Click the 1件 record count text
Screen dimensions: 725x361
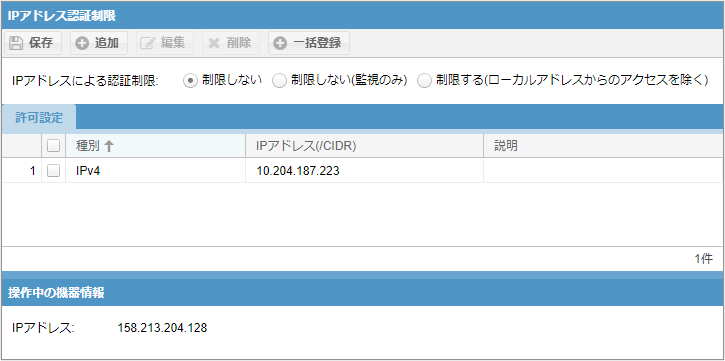tap(703, 259)
